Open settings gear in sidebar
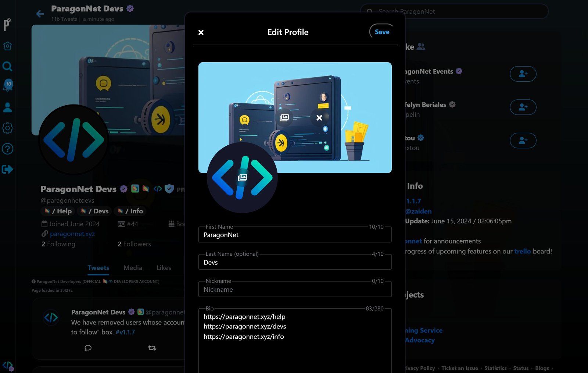The width and height of the screenshot is (588, 373). [7, 128]
